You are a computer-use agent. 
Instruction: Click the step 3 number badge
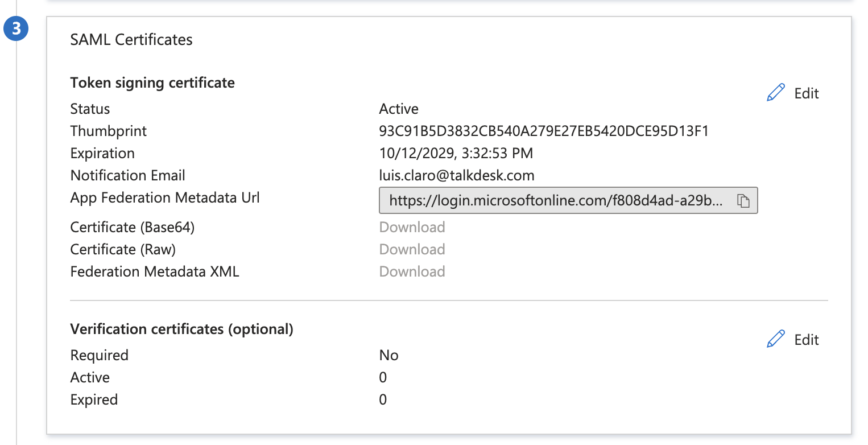16,30
